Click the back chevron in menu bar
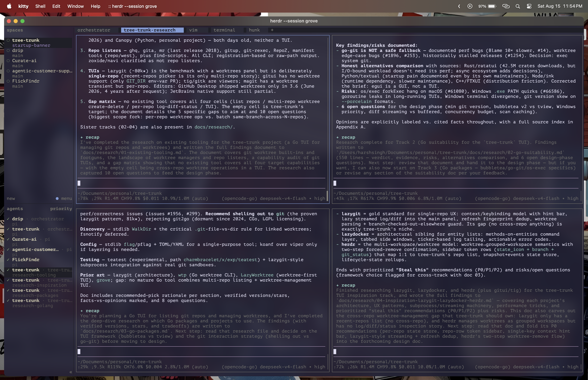Screen dimensions: 588x380 [x=459, y=6]
